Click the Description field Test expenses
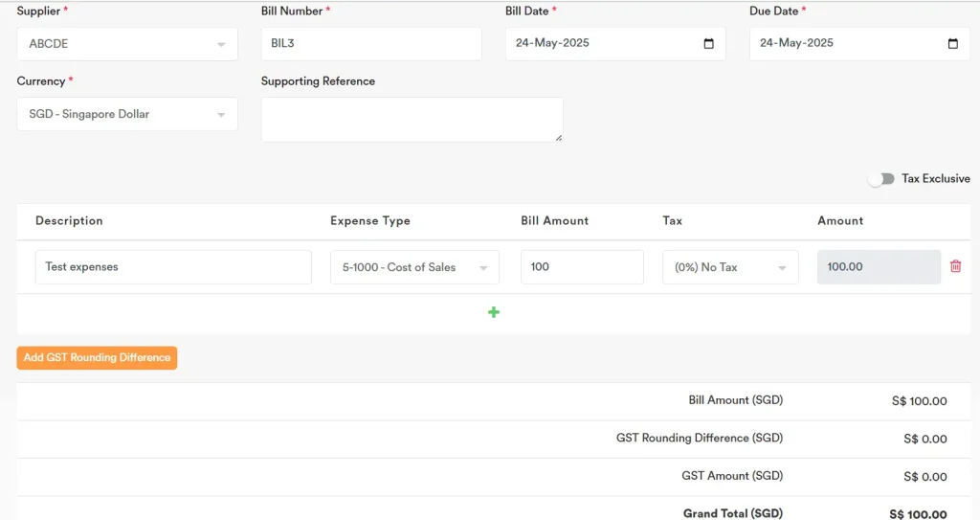 [x=173, y=267]
